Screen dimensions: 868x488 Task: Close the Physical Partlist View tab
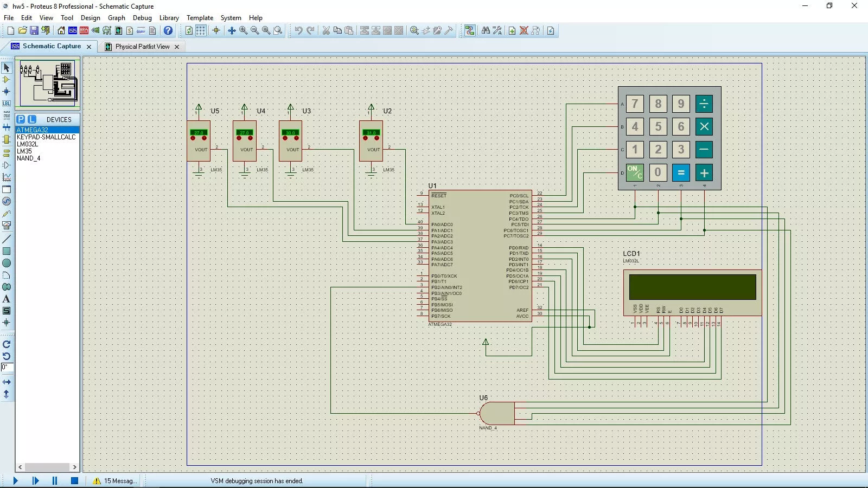[177, 47]
